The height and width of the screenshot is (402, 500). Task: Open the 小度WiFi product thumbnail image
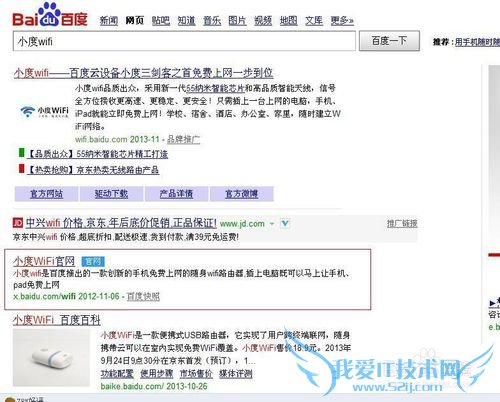[x=51, y=357]
